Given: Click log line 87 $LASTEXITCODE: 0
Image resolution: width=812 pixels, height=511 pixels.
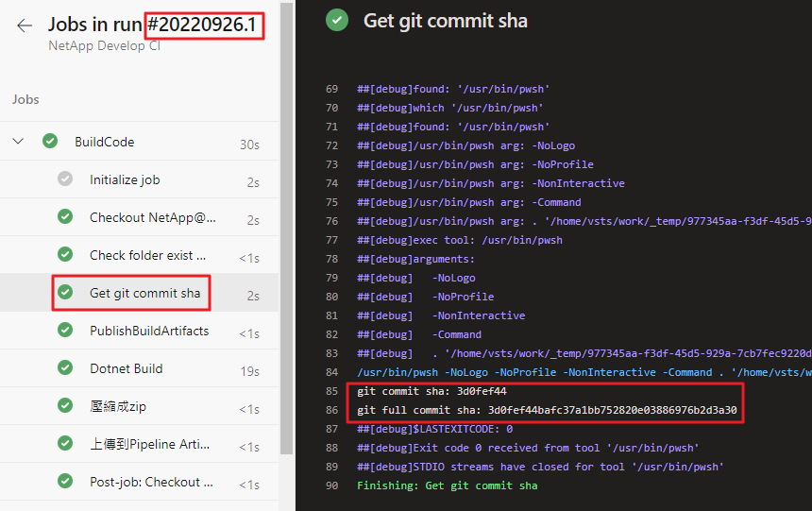Looking at the screenshot, I should (x=435, y=429).
